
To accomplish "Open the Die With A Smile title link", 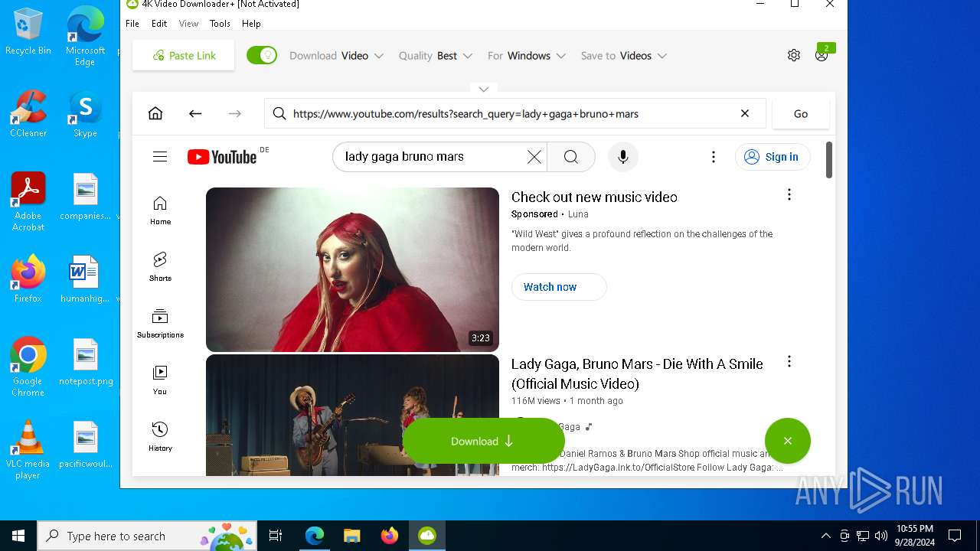I will click(x=637, y=373).
